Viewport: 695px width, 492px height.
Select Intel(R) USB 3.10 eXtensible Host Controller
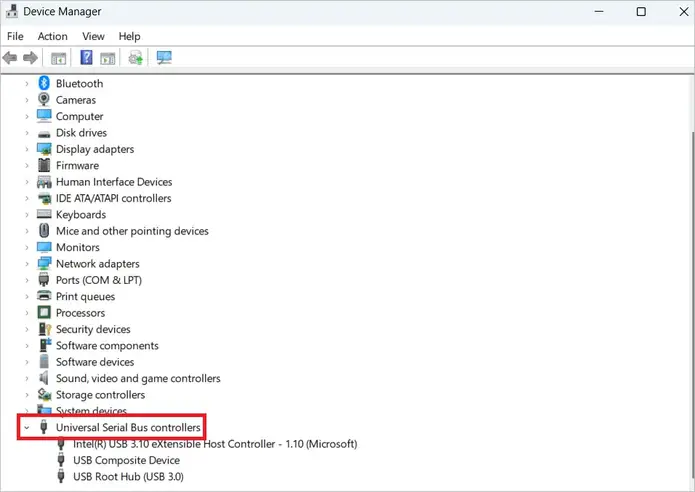(215, 444)
